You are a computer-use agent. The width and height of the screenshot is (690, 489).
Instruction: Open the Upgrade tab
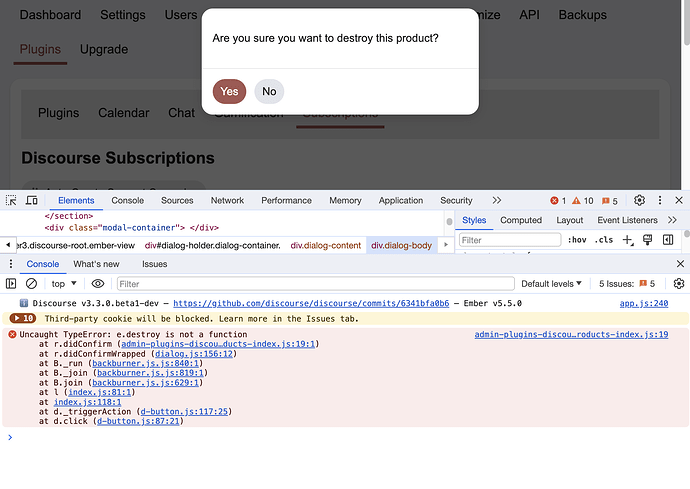click(104, 49)
